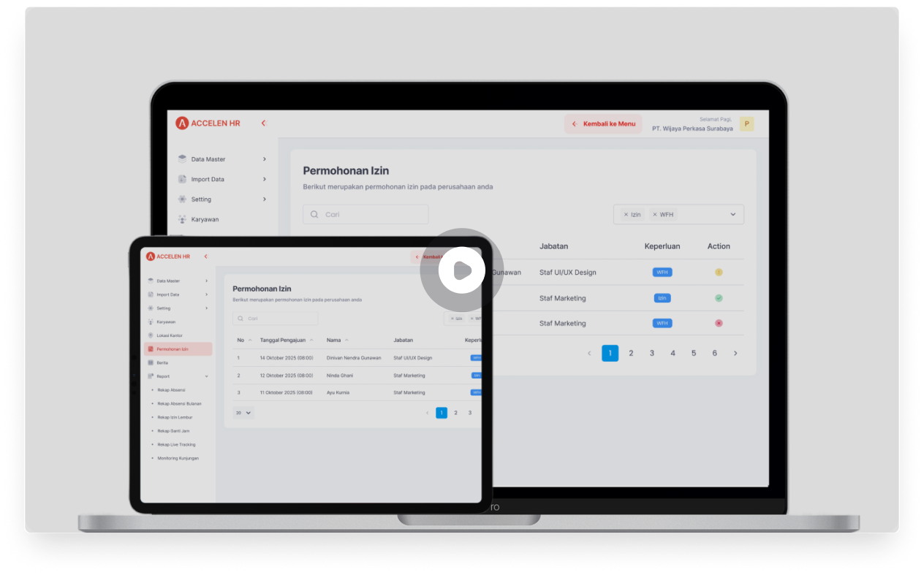
Task: Click green approved status icon in Action column
Action: (x=719, y=298)
